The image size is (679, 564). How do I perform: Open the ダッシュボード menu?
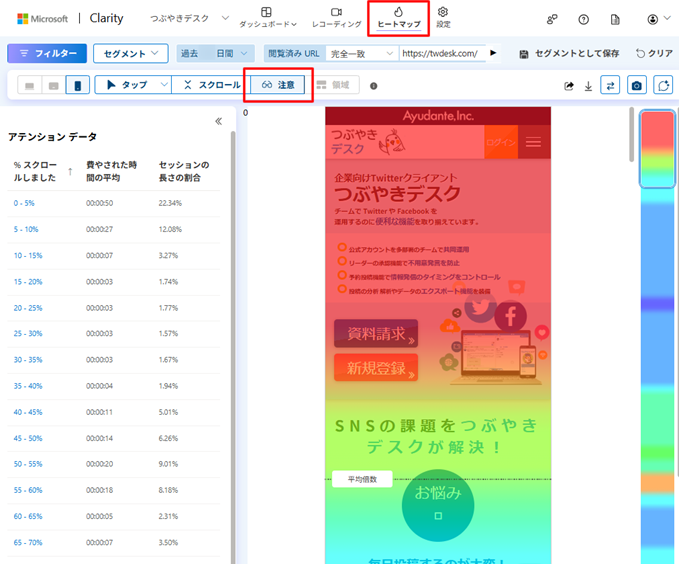click(x=268, y=17)
